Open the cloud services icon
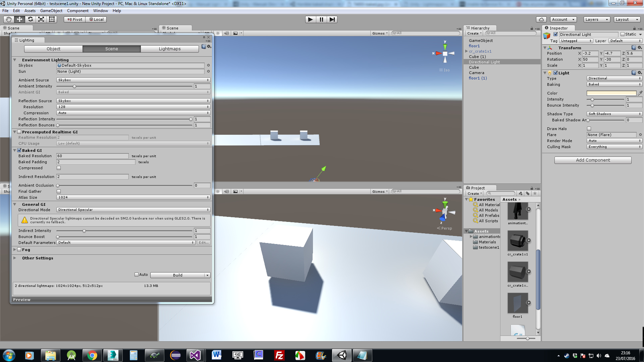 pos(541,19)
